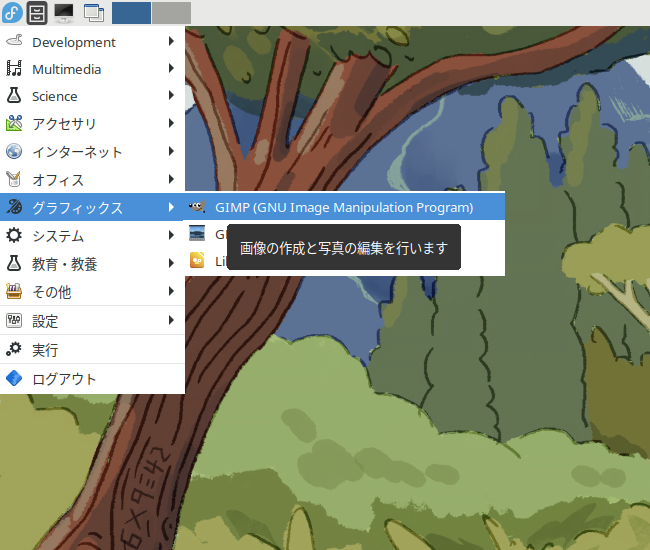This screenshot has width=650, height=550.
Task: Click the Science flask icon
Action: pyautogui.click(x=14, y=95)
